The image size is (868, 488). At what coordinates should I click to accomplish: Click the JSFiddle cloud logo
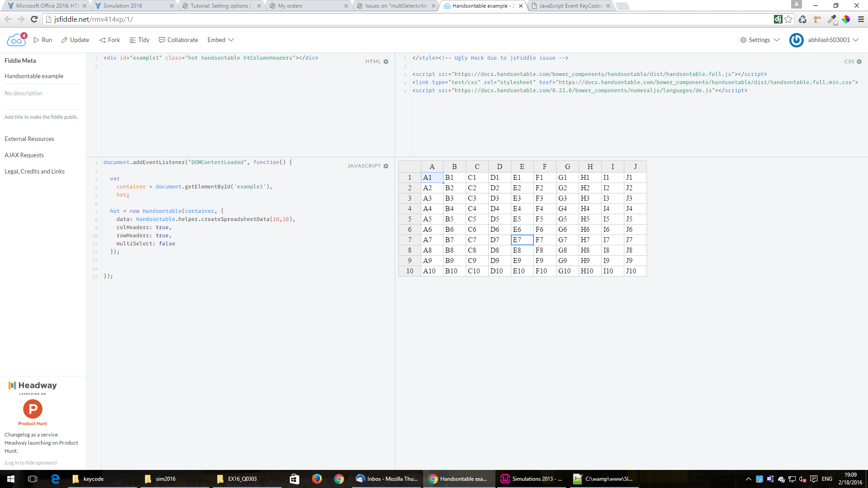click(16, 40)
